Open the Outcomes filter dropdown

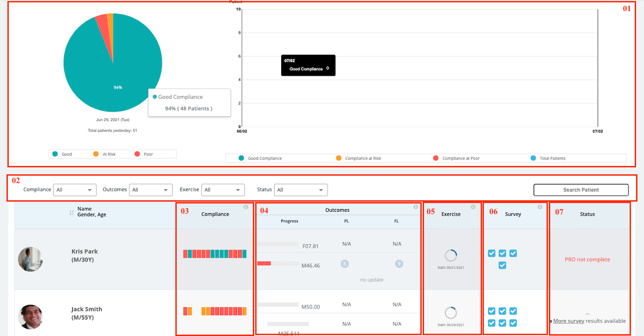click(151, 190)
